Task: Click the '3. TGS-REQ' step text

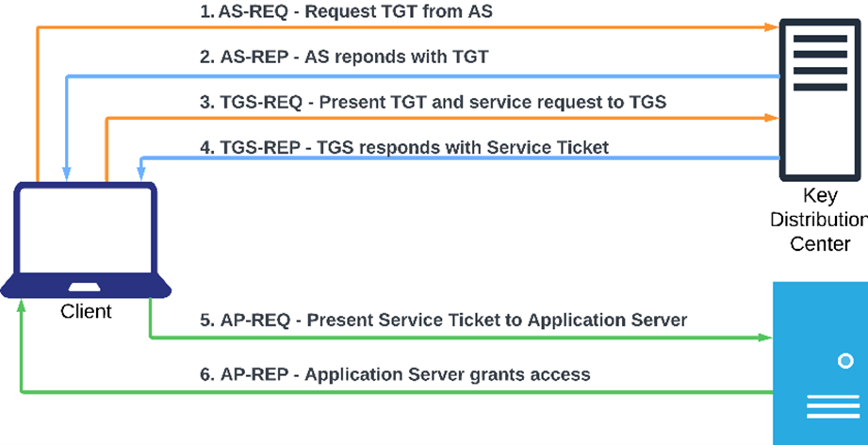Action: [x=433, y=102]
